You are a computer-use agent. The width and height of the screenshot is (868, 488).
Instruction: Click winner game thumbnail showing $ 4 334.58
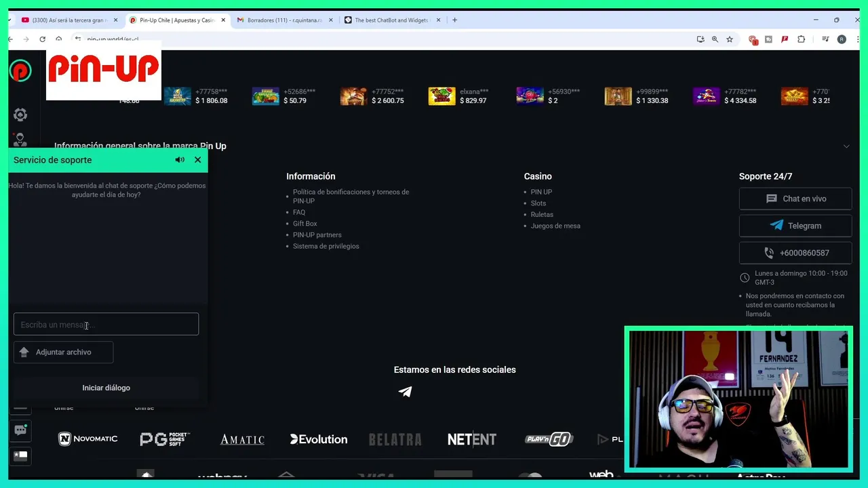[x=707, y=96]
